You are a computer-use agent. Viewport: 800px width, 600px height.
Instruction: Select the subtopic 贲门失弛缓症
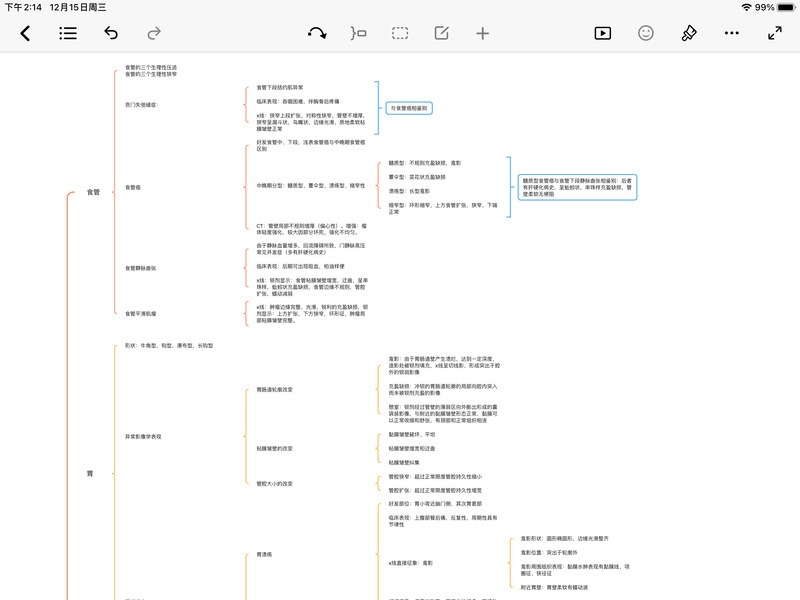(x=142, y=105)
